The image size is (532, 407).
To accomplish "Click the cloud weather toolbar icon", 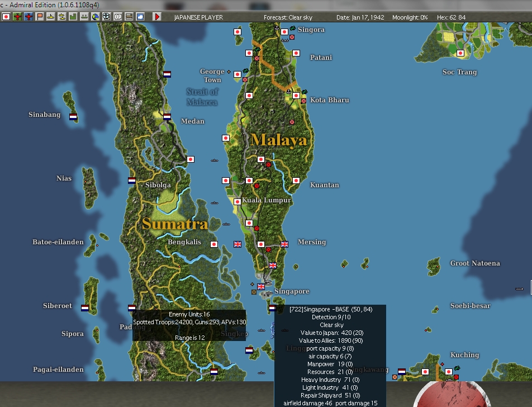I will (x=140, y=17).
